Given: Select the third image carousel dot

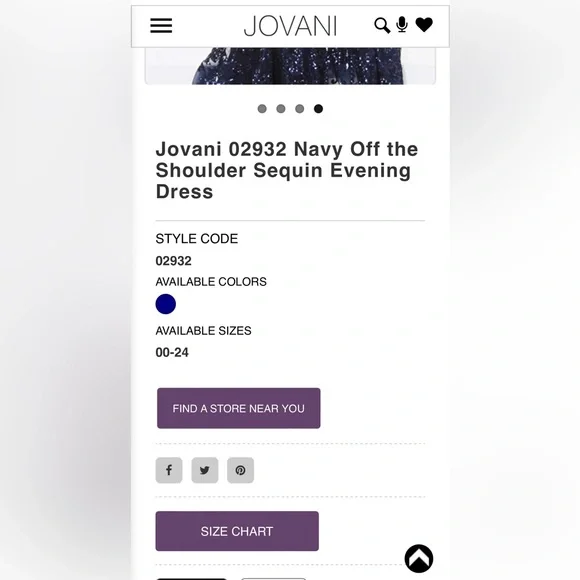Looking at the screenshot, I should [300, 109].
